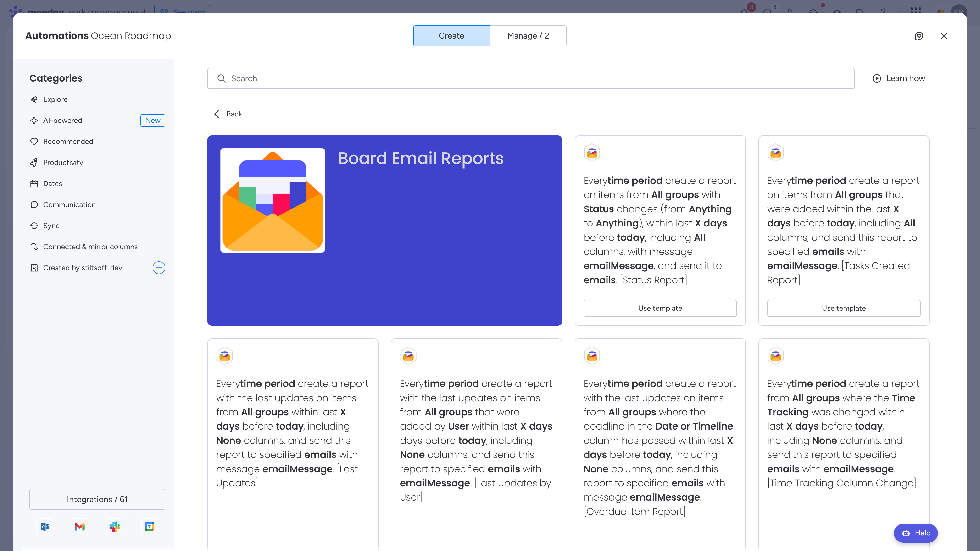Screen dimensions: 980x551
Task: Click the plus icon beside Created by stiltsoft-dev
Action: pos(159,268)
